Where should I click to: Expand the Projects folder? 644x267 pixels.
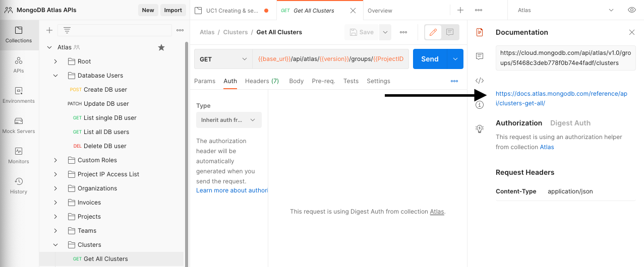click(x=56, y=217)
